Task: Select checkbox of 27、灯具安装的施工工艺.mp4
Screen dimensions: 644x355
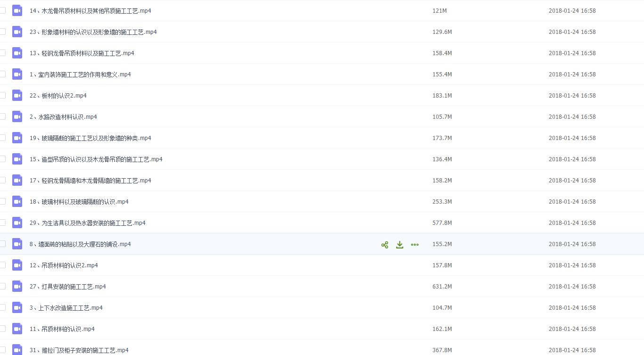Action: pos(2,286)
